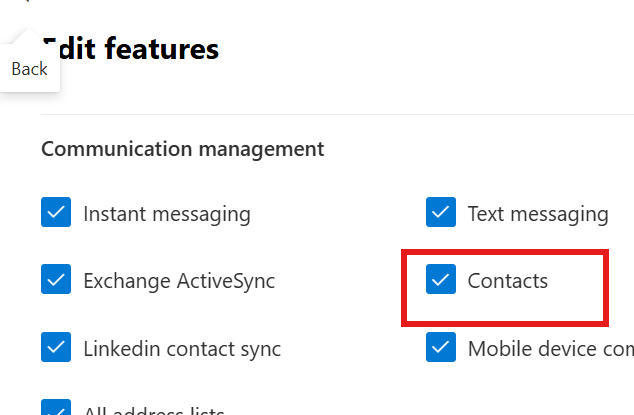Click the Exchange ActiveSync label text

[x=179, y=281]
